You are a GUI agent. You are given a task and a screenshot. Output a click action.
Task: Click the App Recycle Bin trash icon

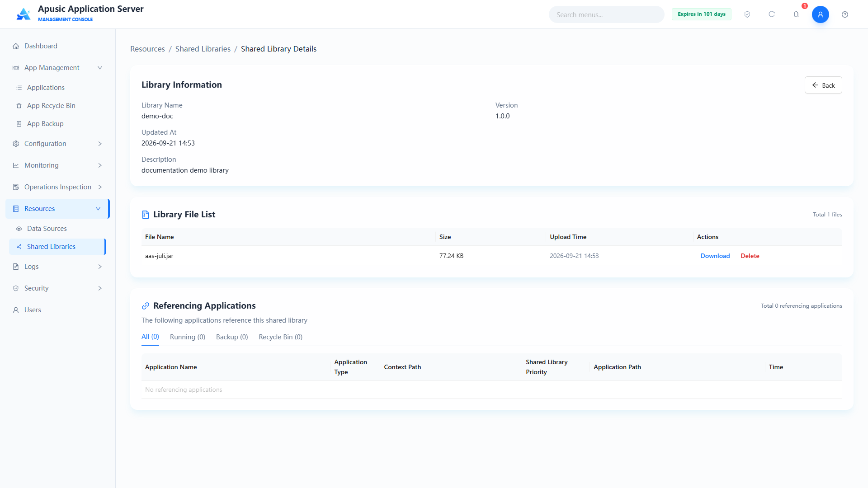tap(19, 106)
